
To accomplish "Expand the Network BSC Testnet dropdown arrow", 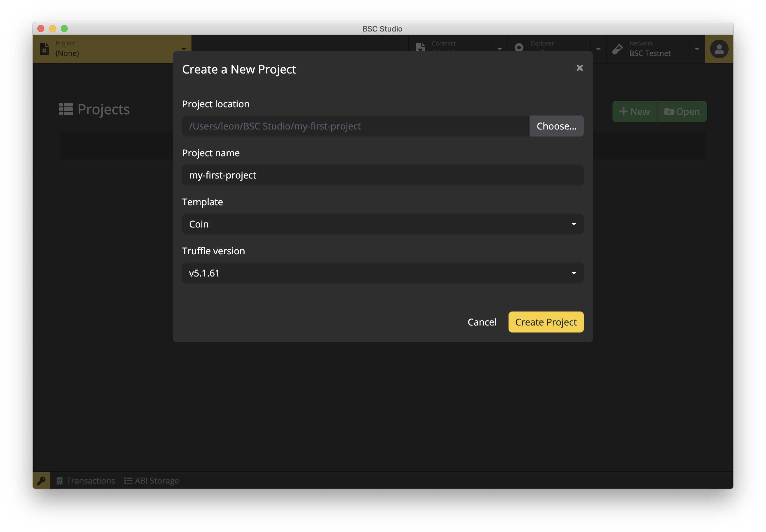I will 697,49.
